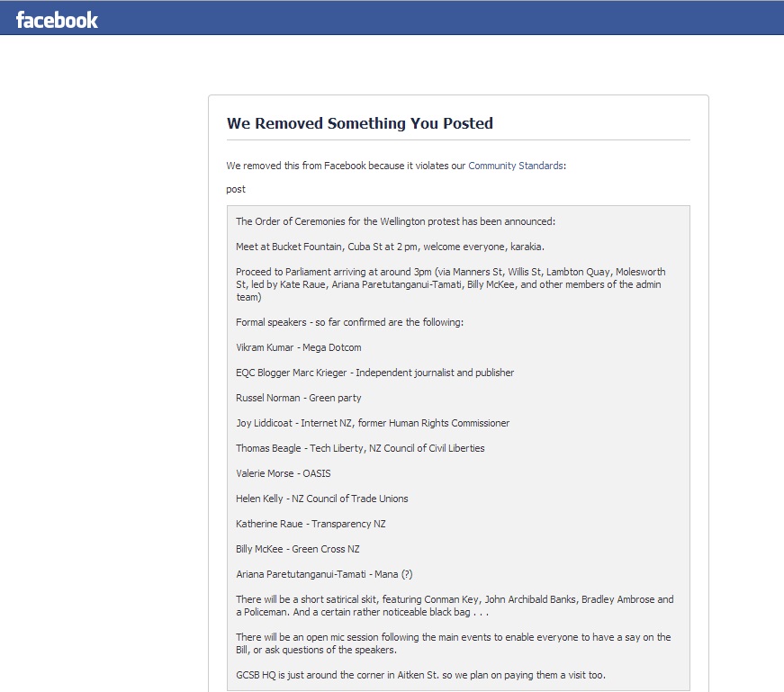This screenshot has height=692, width=784.
Task: Click the Thomas Beagle - Tech Liberty line
Action: [x=360, y=448]
